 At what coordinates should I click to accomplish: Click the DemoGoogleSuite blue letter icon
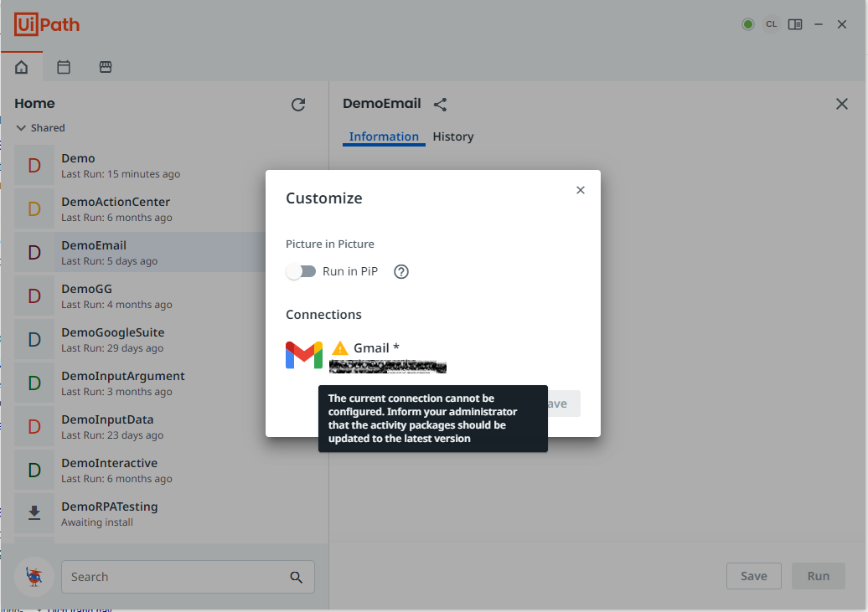pyautogui.click(x=34, y=340)
